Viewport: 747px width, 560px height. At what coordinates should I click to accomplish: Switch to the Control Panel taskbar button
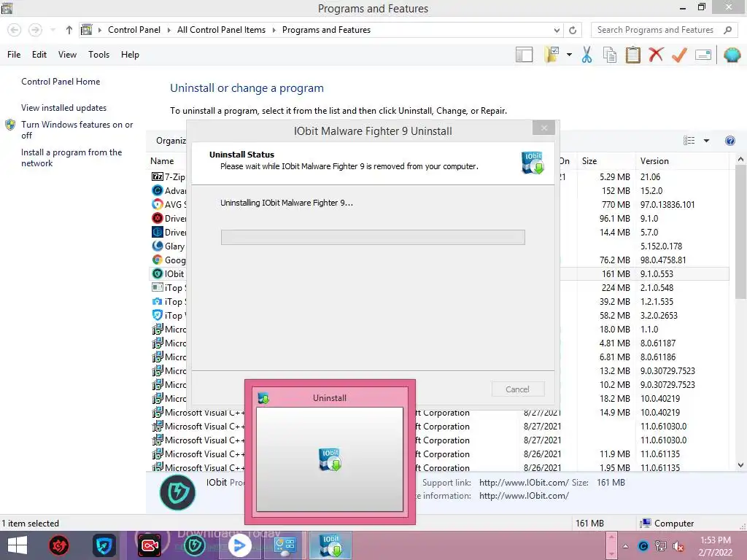285,545
